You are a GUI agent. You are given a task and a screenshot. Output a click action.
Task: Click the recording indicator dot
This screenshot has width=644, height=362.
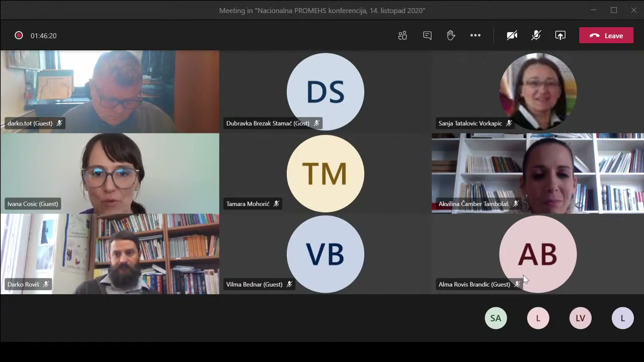click(x=19, y=36)
